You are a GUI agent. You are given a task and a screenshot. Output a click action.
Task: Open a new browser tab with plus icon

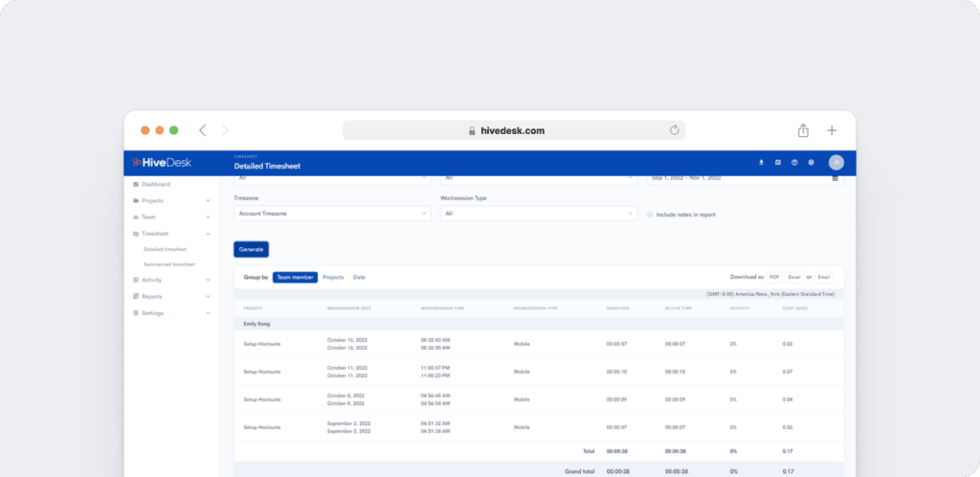tap(832, 130)
